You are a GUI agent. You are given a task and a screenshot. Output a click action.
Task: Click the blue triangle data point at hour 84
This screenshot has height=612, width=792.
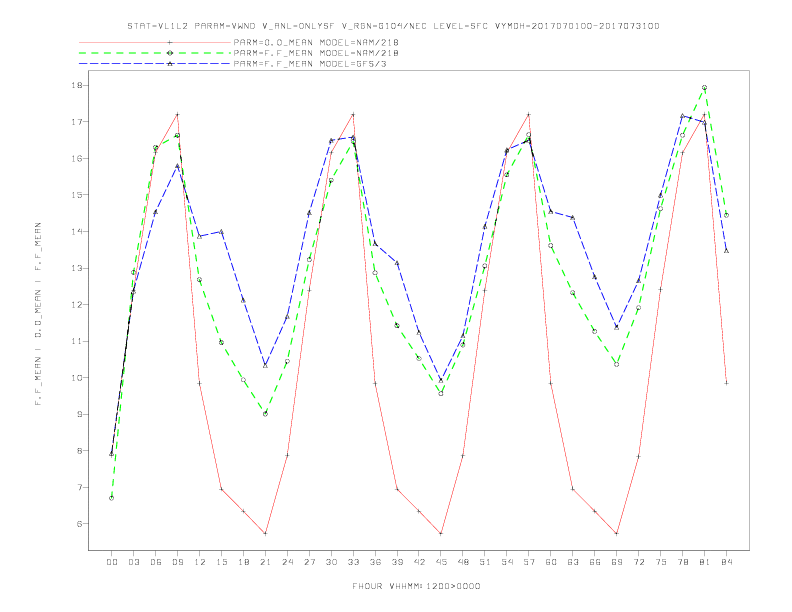(x=726, y=251)
